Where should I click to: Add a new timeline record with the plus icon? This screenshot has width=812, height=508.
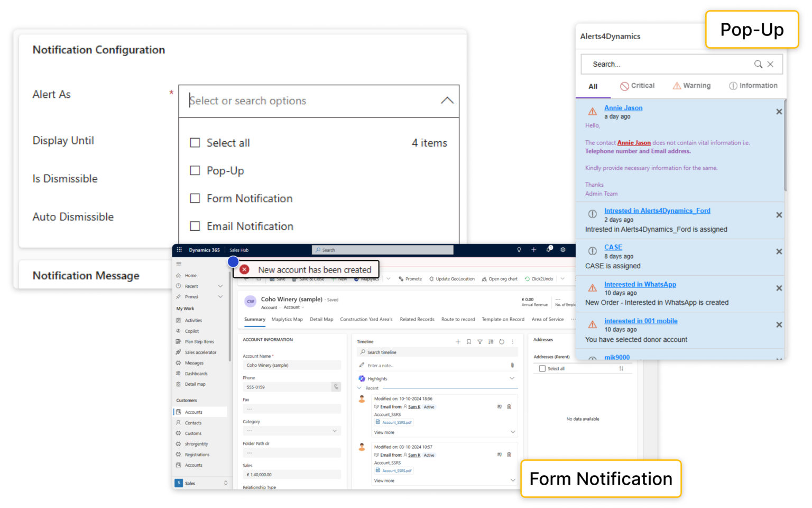coord(458,342)
